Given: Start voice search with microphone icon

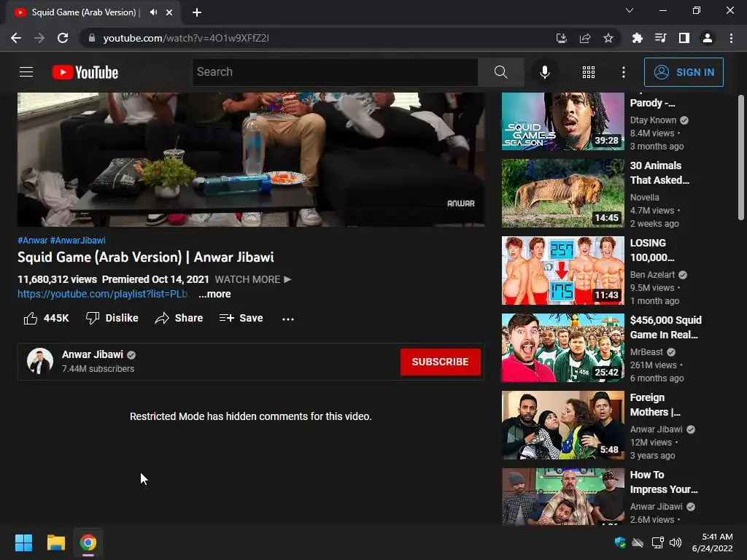Looking at the screenshot, I should [544, 72].
